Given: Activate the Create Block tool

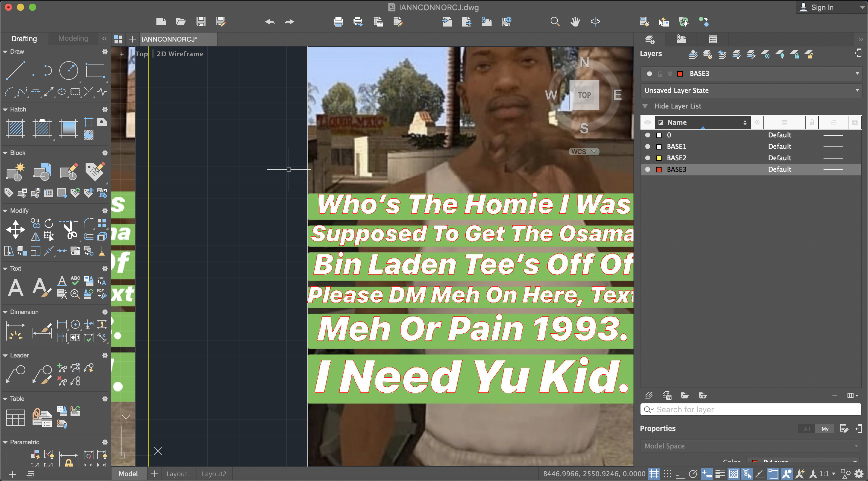Looking at the screenshot, I should click(x=15, y=172).
